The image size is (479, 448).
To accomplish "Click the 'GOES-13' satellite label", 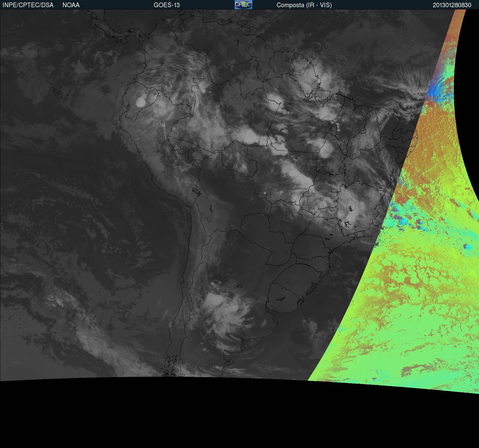I will click(x=167, y=5).
